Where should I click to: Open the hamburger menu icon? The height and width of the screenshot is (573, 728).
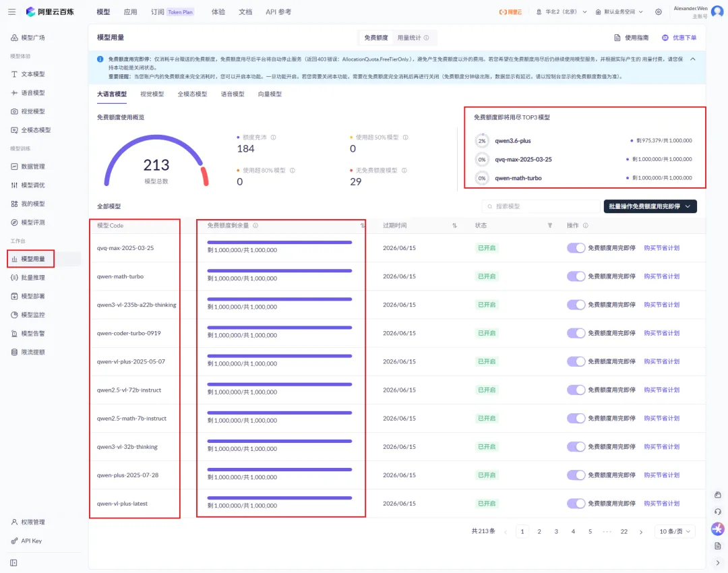coord(11,12)
